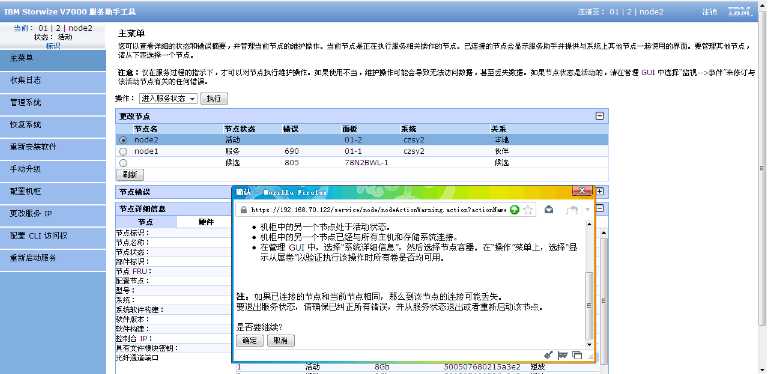Open 收集日志 in the sidebar
Screen dimensions: 768x374
pos(52,81)
